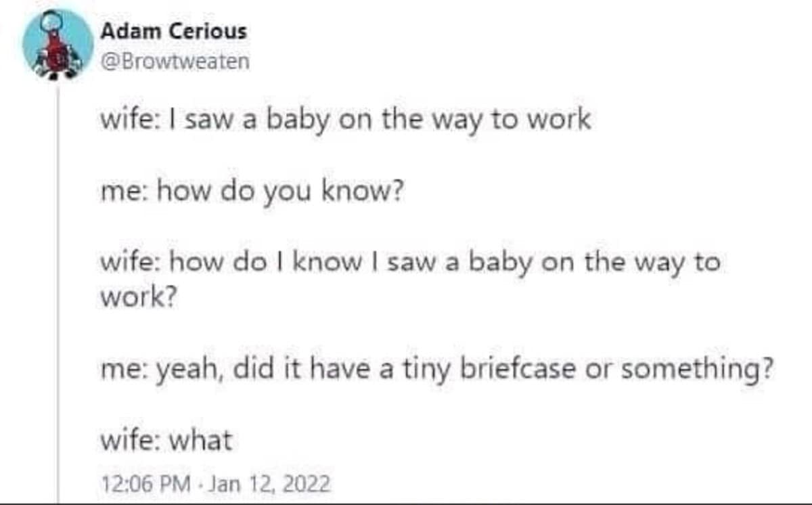Click the word "something?" in the tweet
812x505 pixels.
[697, 370]
